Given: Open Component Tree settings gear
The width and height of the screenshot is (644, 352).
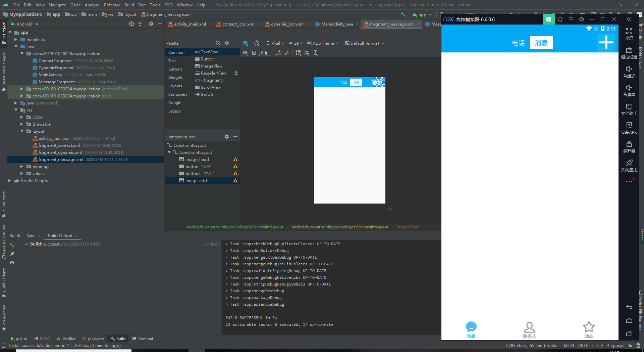Looking at the screenshot, I should (227, 137).
